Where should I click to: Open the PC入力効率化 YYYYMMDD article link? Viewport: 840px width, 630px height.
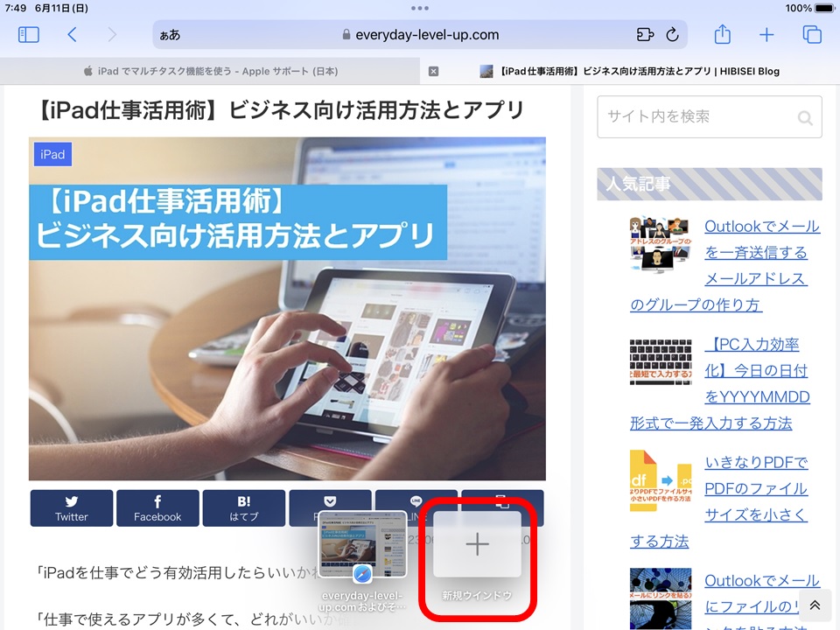[x=720, y=383]
